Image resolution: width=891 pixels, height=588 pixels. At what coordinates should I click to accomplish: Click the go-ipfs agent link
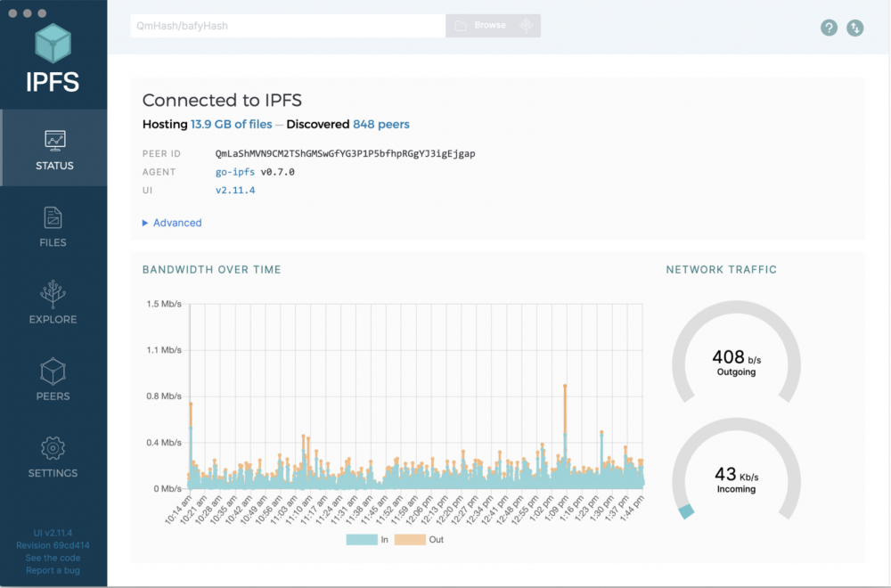point(234,172)
